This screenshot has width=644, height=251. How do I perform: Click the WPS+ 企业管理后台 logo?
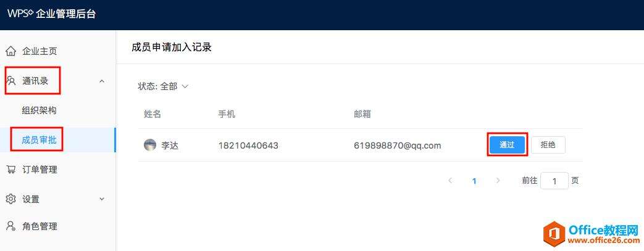(x=51, y=14)
